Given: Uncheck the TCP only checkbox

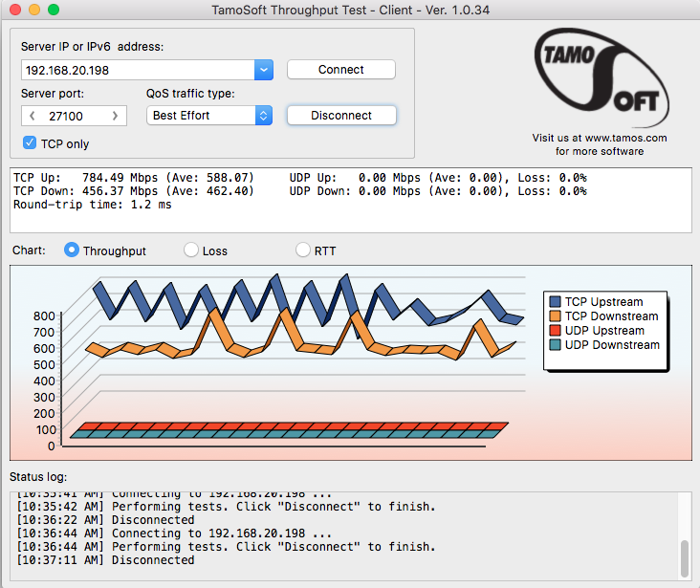Looking at the screenshot, I should point(30,142).
